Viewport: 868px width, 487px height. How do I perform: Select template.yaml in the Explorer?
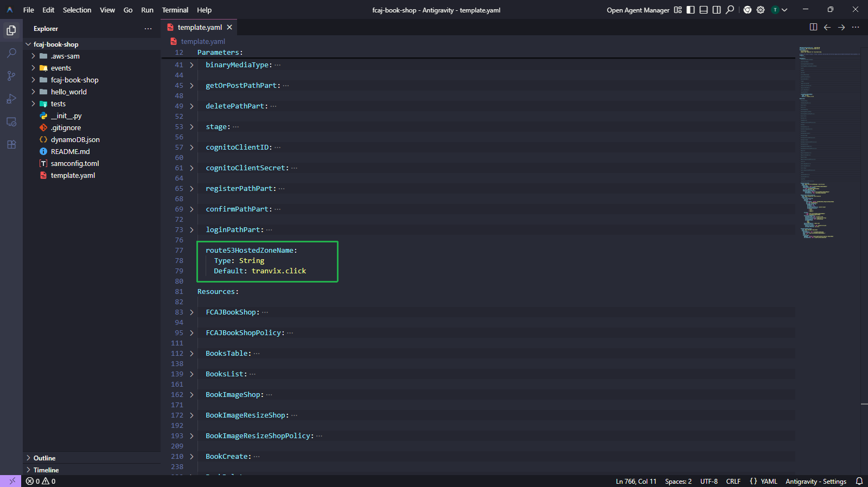(92, 175)
